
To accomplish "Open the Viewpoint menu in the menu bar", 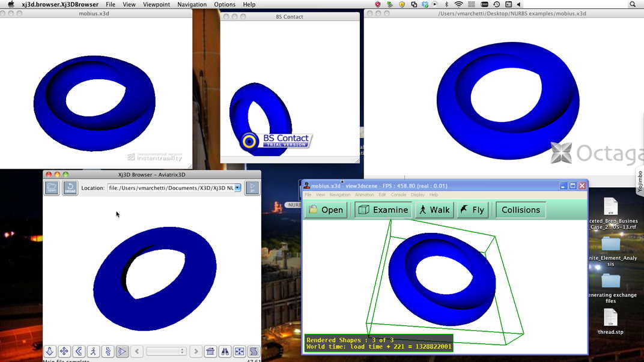I will pos(156,4).
